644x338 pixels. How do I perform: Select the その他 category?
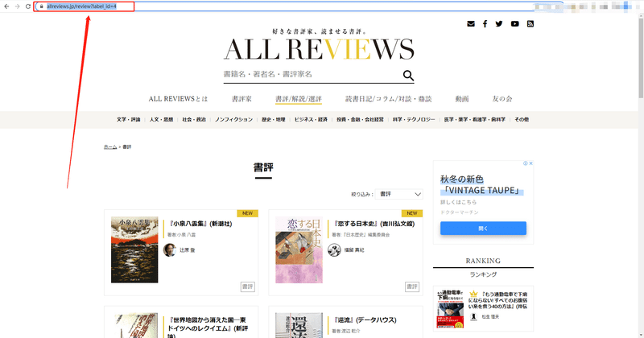pyautogui.click(x=522, y=120)
